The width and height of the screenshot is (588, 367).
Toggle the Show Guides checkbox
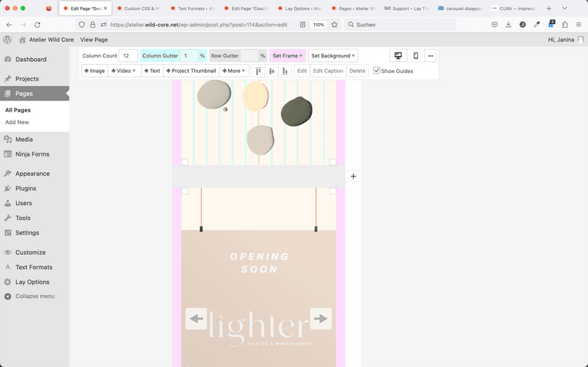(x=377, y=70)
